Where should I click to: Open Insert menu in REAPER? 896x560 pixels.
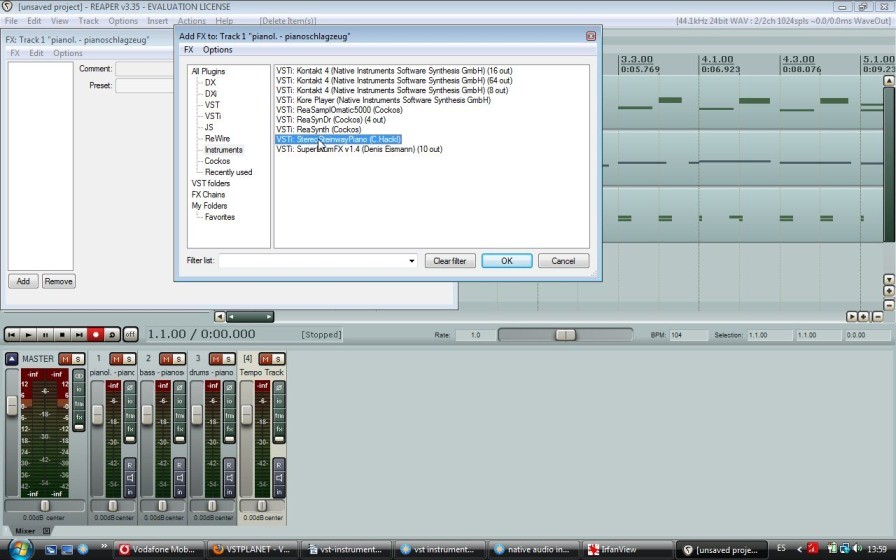pyautogui.click(x=158, y=21)
